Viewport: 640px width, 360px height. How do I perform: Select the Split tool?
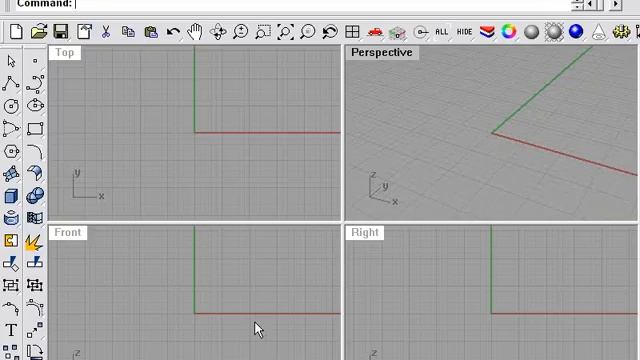(x=35, y=262)
